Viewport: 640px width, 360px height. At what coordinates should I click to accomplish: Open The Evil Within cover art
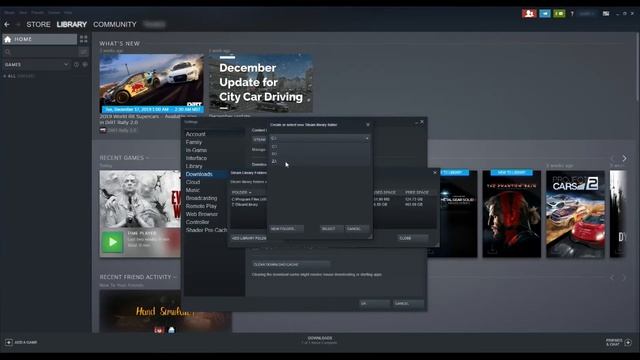(x=140, y=199)
